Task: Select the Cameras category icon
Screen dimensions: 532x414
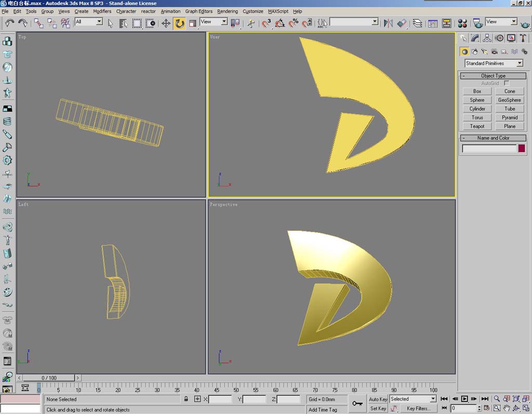Action: click(494, 51)
